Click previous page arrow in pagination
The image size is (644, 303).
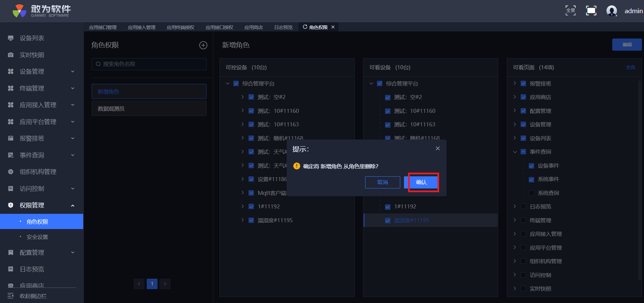pyautogui.click(x=139, y=284)
